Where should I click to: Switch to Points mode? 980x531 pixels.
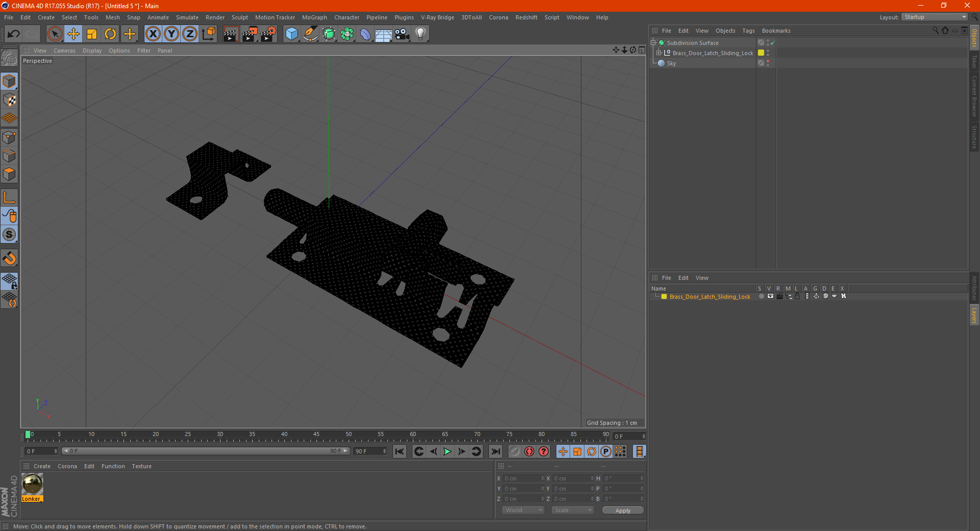9,137
